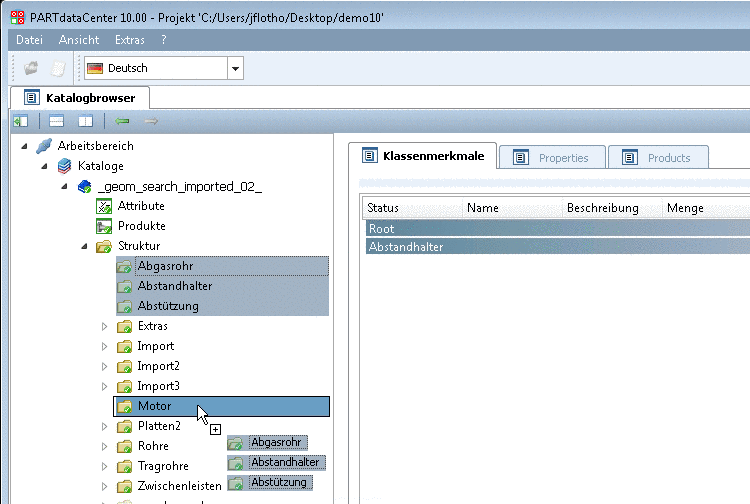This screenshot has width=750, height=504.
Task: Click the Extras folder icon
Action: [x=124, y=327]
